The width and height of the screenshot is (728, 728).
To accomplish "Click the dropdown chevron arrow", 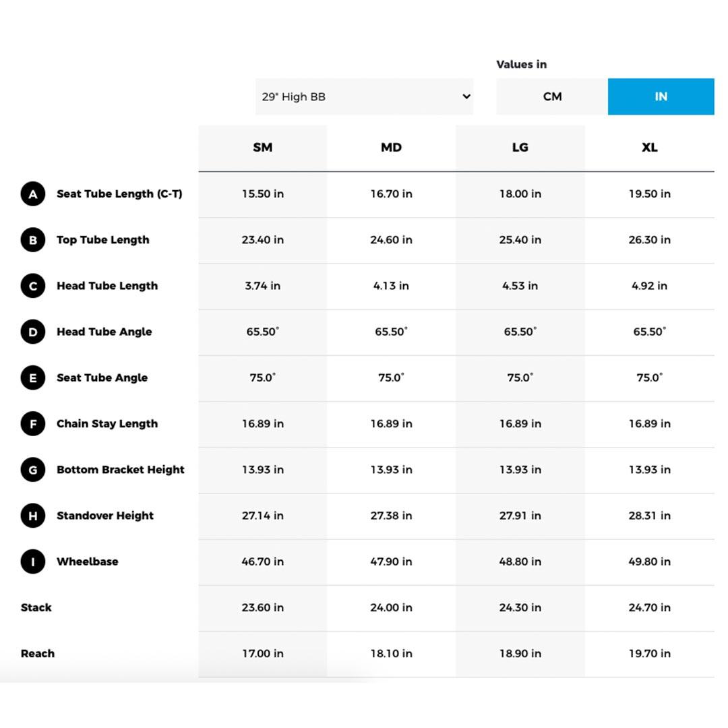I will point(466,96).
